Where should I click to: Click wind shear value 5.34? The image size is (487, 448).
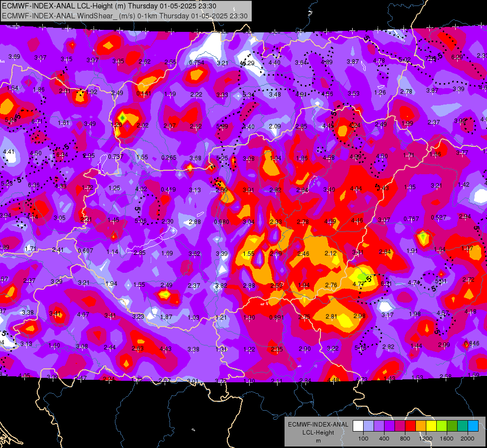coord(248,95)
